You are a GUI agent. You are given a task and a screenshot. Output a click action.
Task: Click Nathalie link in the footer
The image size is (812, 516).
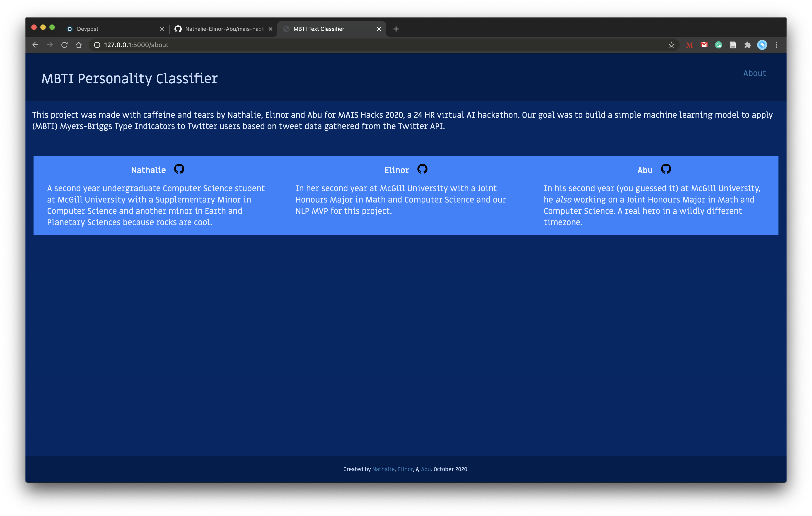[x=383, y=469]
